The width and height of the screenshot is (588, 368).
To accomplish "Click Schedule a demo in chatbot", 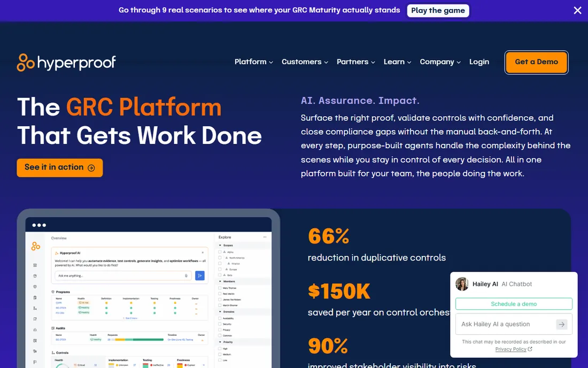I will pyautogui.click(x=514, y=304).
